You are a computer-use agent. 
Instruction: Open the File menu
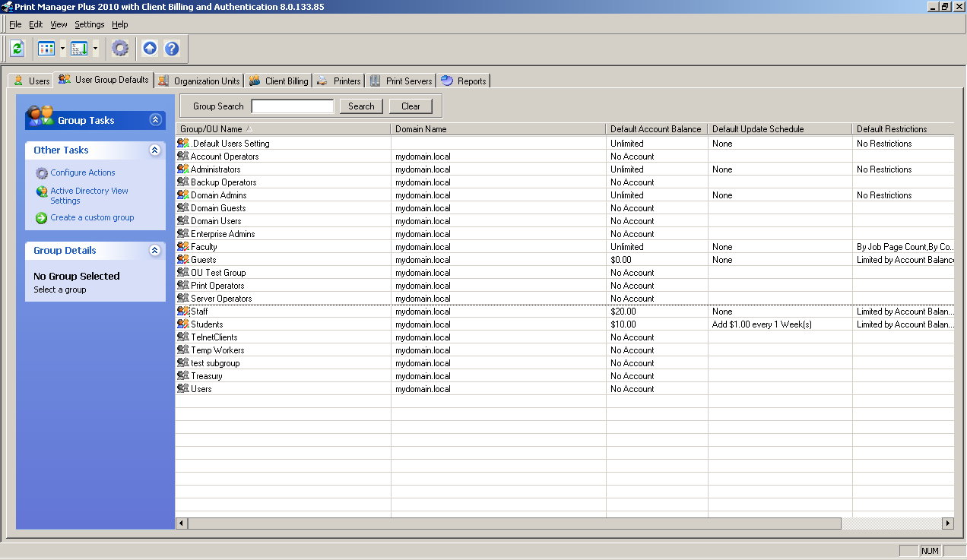tap(15, 24)
